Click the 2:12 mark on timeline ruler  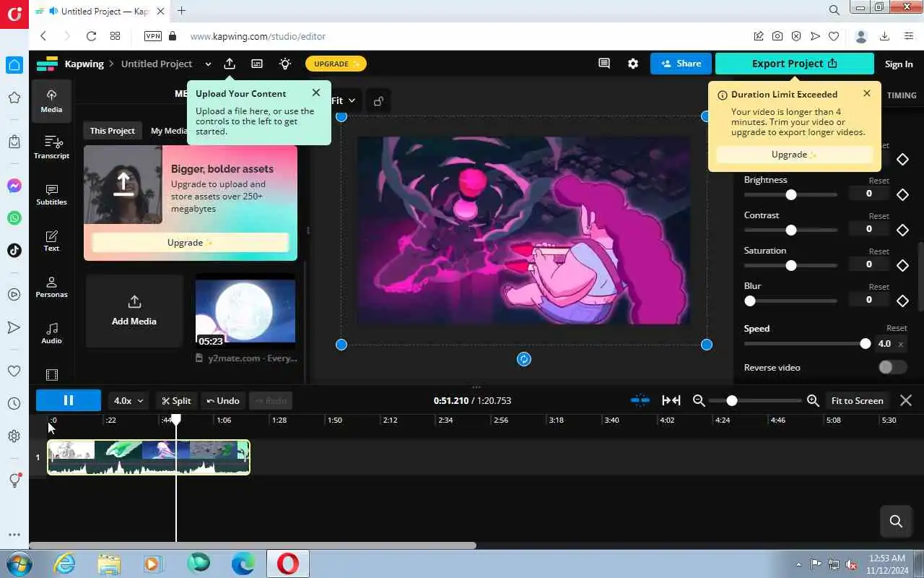pos(390,420)
